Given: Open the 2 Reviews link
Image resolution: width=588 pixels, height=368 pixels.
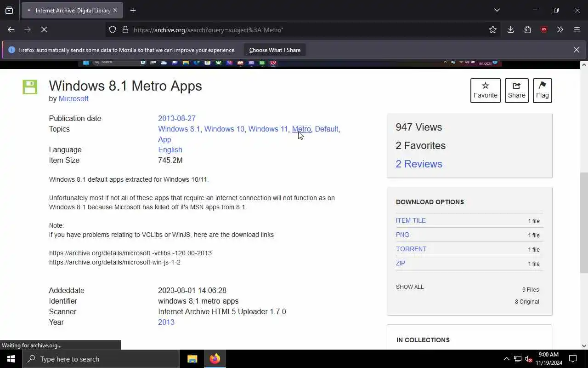Looking at the screenshot, I should point(419,164).
